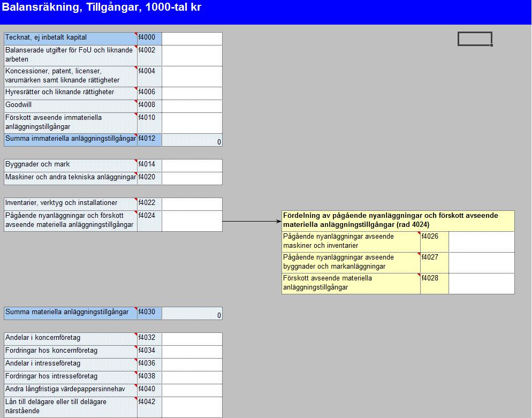Click the 'Koncessioner, patent, licenser' label
The width and height of the screenshot is (532, 418).
[x=71, y=77]
